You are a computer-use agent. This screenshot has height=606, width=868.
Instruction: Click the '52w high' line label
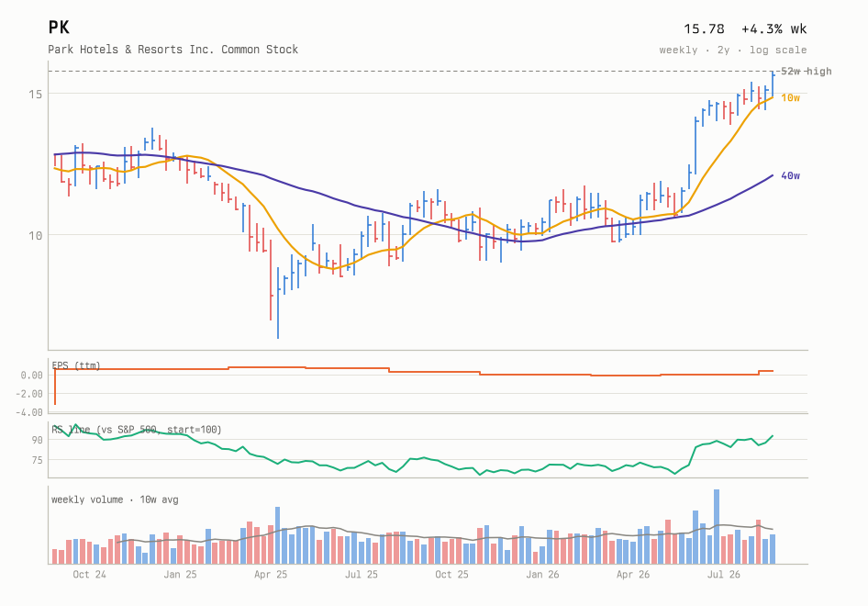tap(806, 71)
